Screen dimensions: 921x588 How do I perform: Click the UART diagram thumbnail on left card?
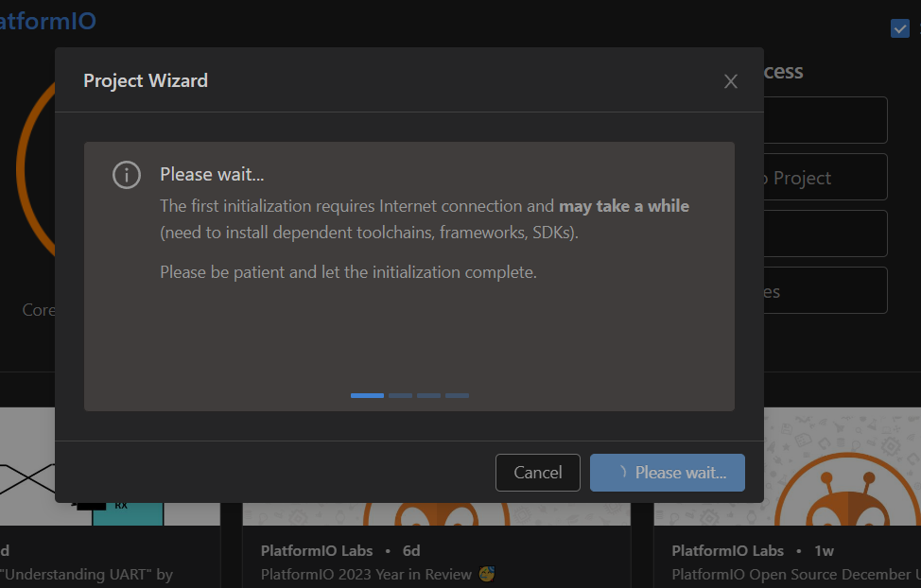tap(110, 512)
